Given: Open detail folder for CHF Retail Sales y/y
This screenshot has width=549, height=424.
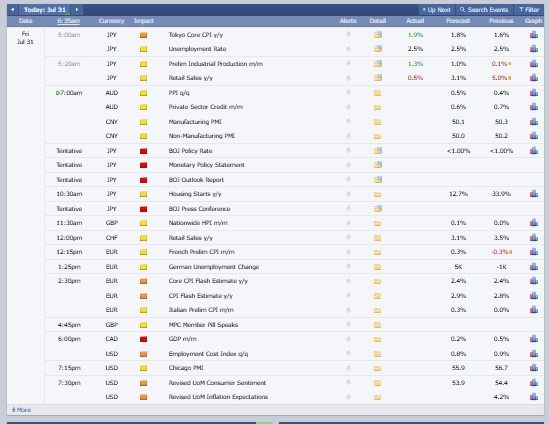Looking at the screenshot, I should (377, 238).
